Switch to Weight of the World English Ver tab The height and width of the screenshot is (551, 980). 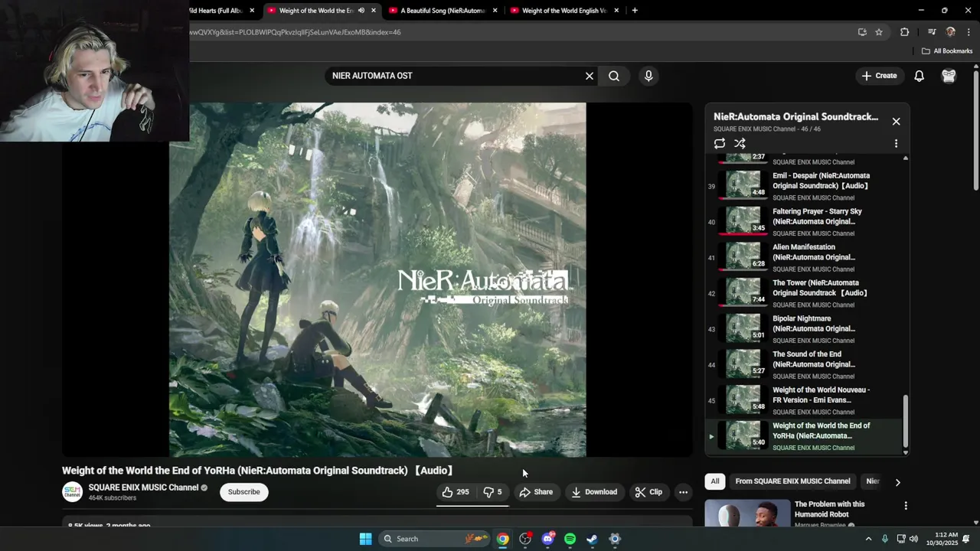tap(564, 11)
